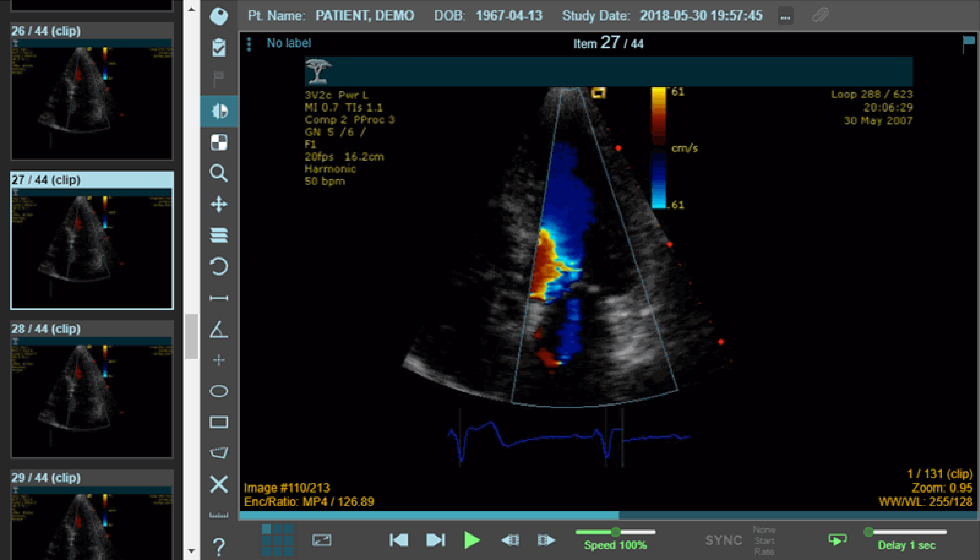Click the thumbnail panel scroll-down arrow
The width and height of the screenshot is (980, 560).
pos(191,551)
